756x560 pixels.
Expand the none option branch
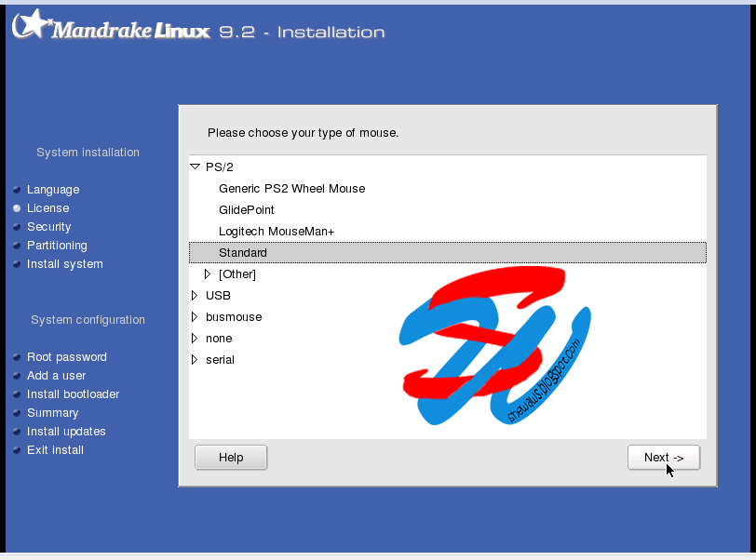[196, 338]
